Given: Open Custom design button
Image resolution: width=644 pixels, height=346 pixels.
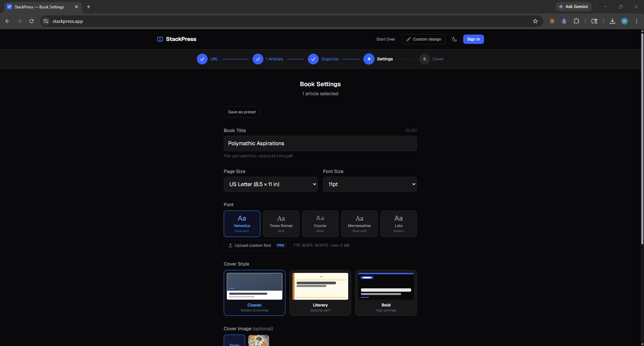Looking at the screenshot, I should (x=424, y=39).
